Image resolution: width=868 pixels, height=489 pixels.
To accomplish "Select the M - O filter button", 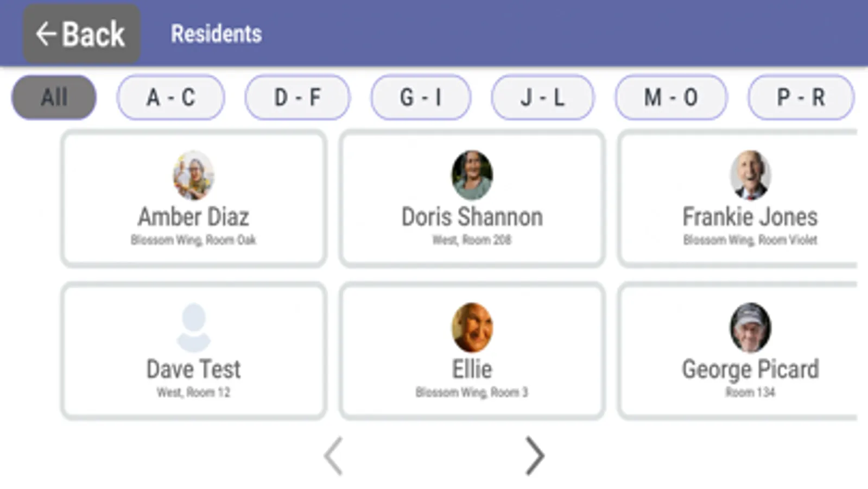I will 670,97.
